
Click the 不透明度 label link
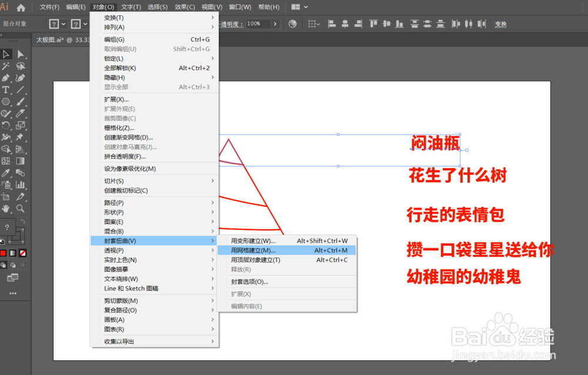[230, 24]
